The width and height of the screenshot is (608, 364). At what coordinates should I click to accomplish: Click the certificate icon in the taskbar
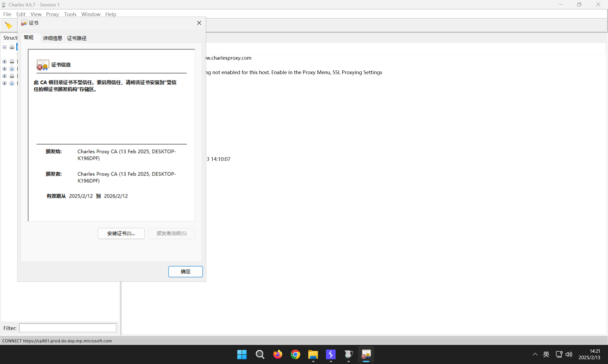[x=366, y=354]
